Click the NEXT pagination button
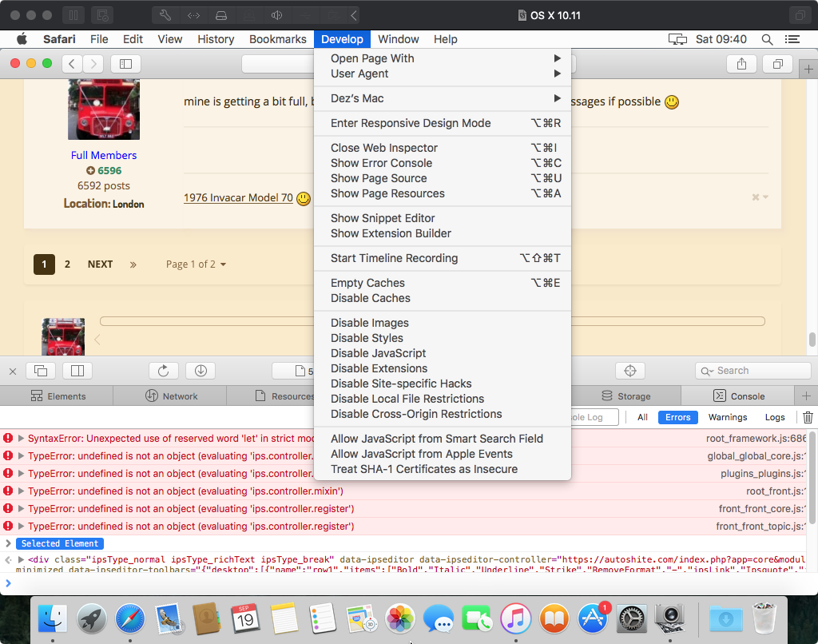This screenshot has width=818, height=644. pos(100,264)
